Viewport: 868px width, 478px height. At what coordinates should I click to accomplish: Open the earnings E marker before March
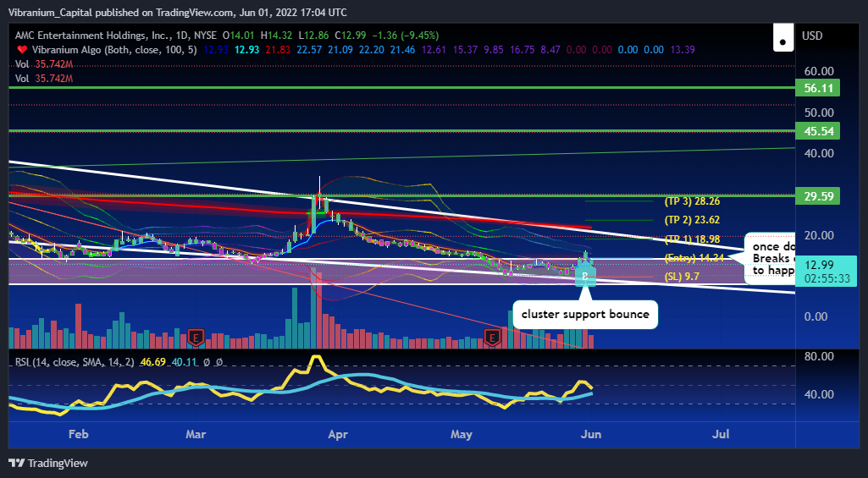click(194, 336)
